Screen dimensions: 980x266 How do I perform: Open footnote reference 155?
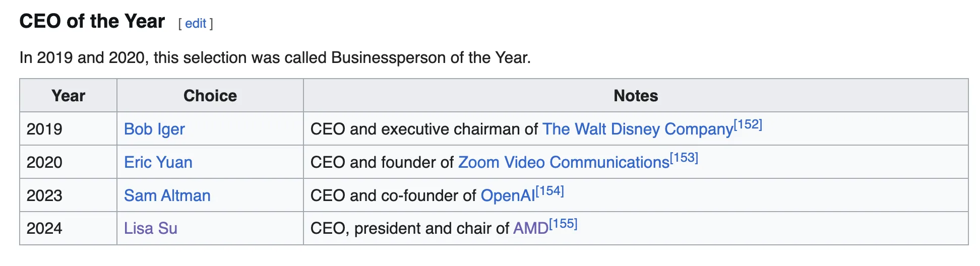(564, 224)
